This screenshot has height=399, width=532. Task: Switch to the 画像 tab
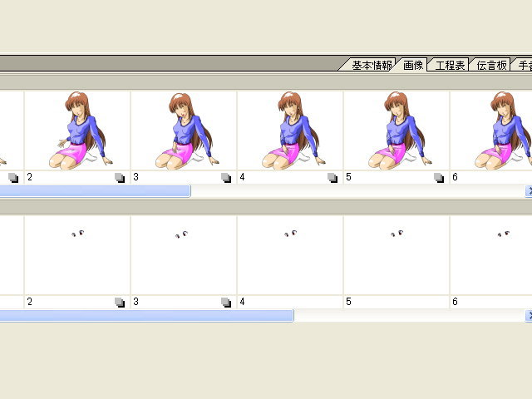(x=413, y=65)
